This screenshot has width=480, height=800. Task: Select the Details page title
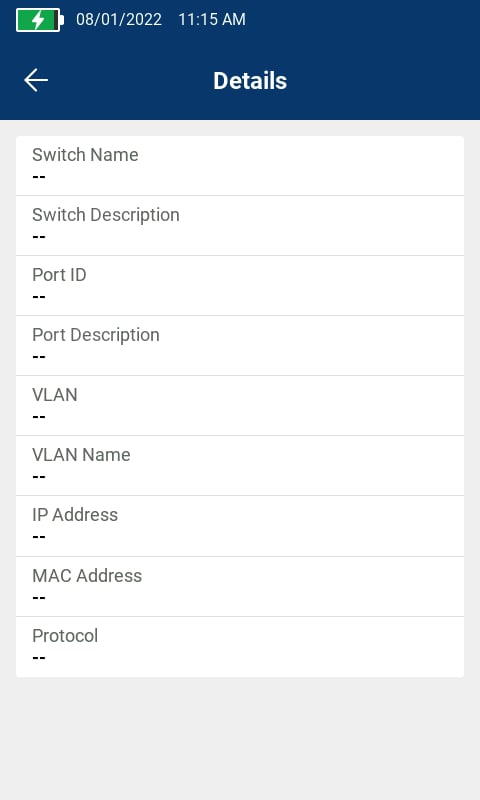tap(250, 81)
